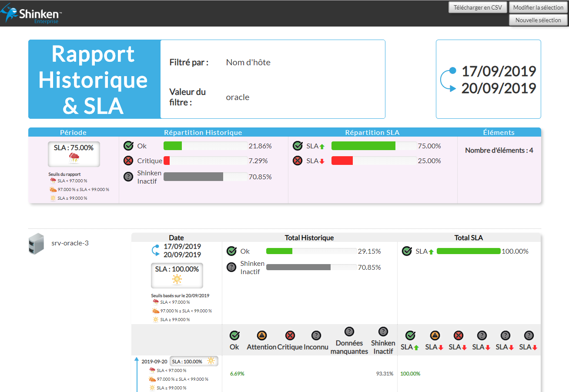Click the red Critique 7.29% bar
569x392 pixels.
[167, 161]
